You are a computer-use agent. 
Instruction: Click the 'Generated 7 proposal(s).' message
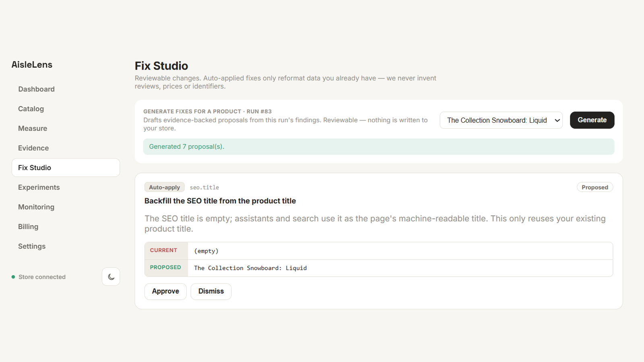click(186, 146)
